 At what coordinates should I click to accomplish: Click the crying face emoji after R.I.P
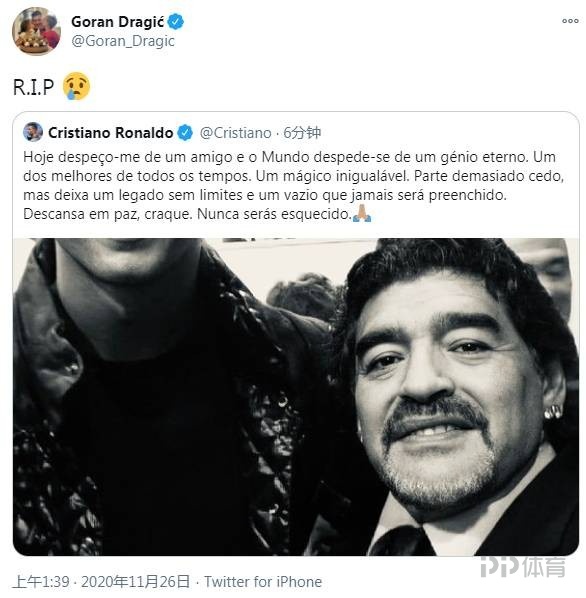coord(77,86)
